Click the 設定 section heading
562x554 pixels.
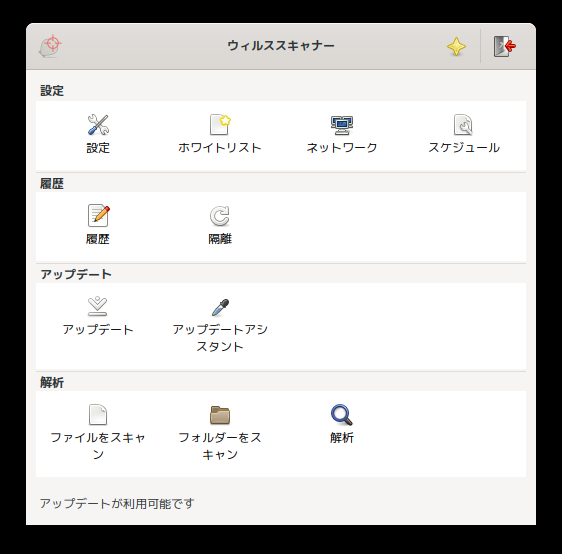pyautogui.click(x=52, y=91)
